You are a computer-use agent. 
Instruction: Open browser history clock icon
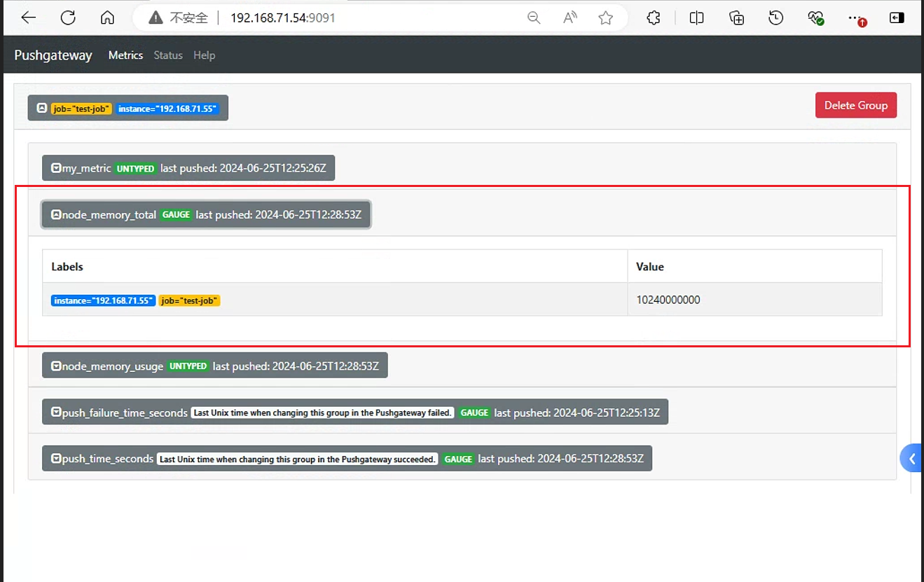click(x=775, y=18)
